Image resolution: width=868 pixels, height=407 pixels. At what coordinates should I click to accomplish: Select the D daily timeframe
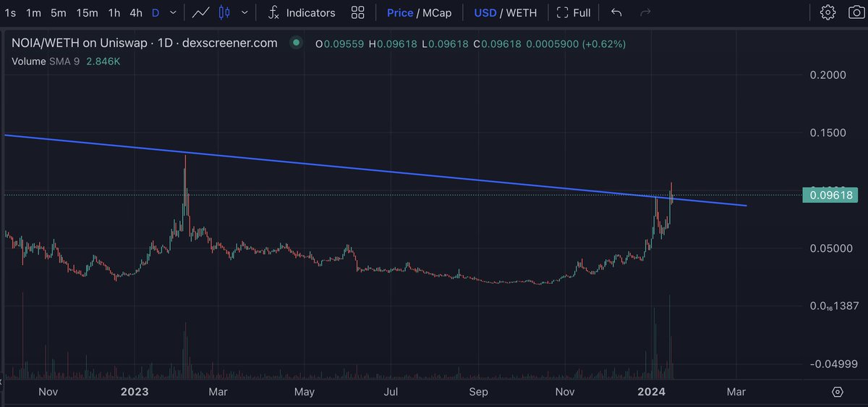tap(156, 12)
